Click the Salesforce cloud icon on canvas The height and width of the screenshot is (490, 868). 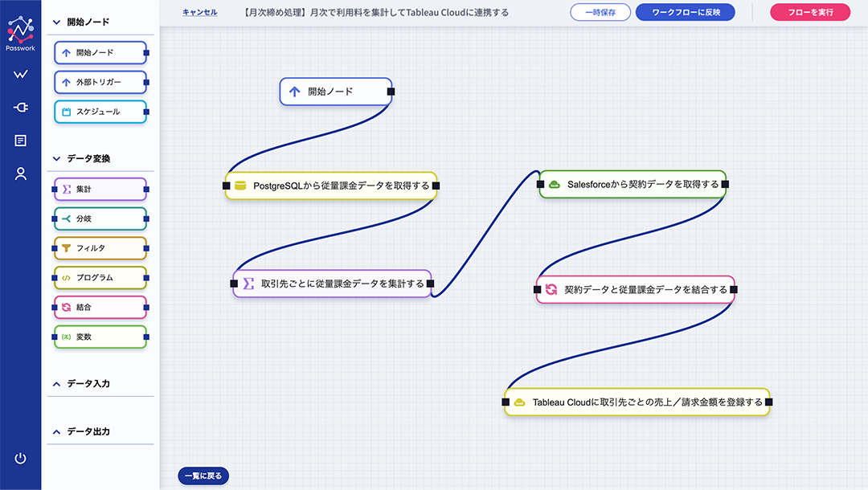pos(554,185)
